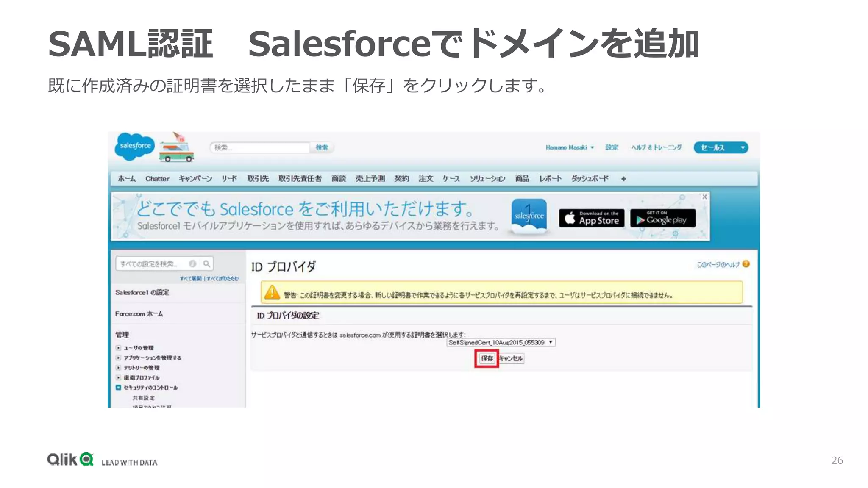Viewport: 868px width, 488px height.
Task: Open the SelfSignedCert certificate dropdown
Action: (x=501, y=342)
